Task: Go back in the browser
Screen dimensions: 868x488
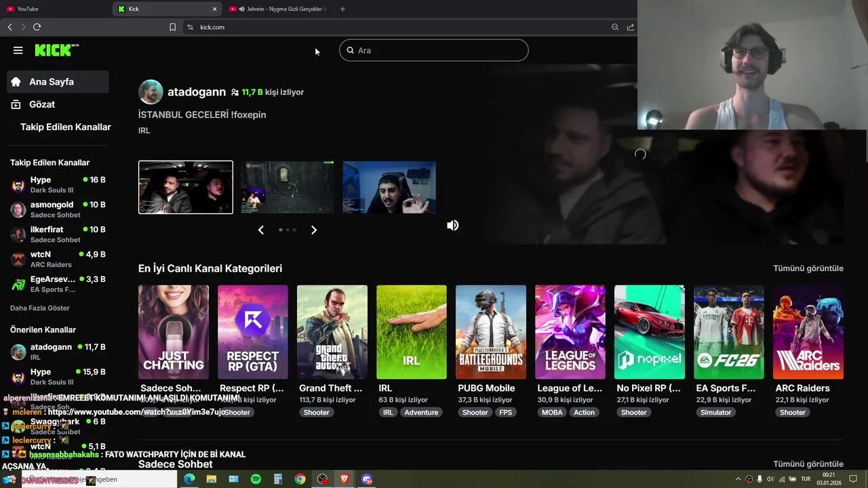Action: point(9,27)
